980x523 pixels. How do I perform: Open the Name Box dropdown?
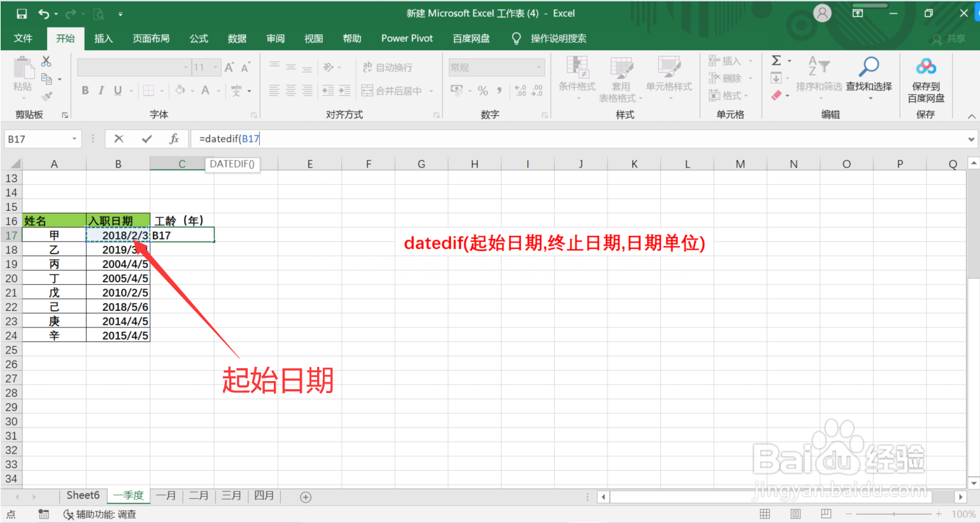tap(75, 139)
